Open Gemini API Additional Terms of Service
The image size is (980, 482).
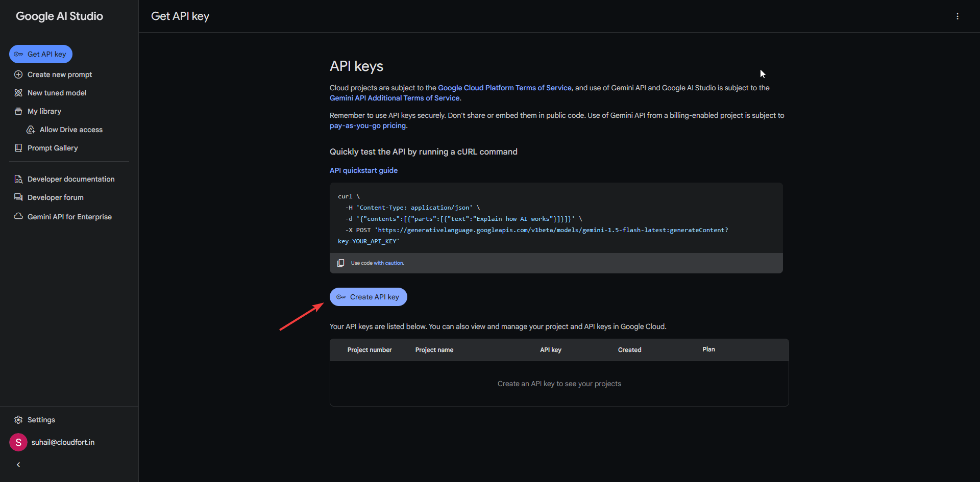point(394,98)
